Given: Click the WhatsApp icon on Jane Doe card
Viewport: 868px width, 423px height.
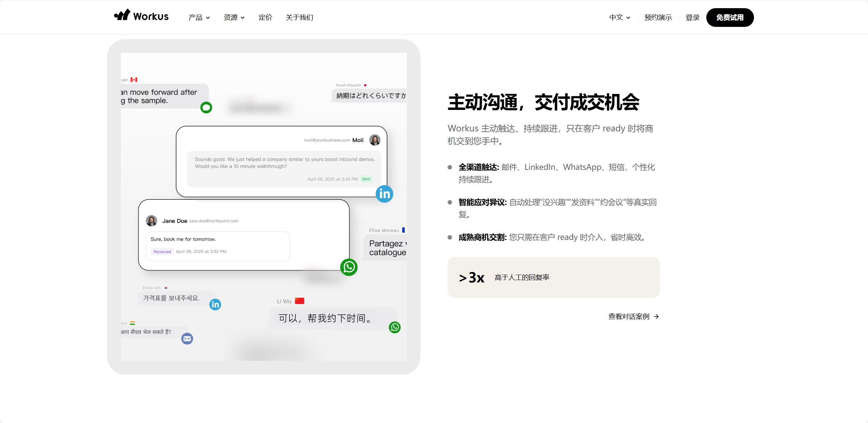Looking at the screenshot, I should [x=349, y=267].
